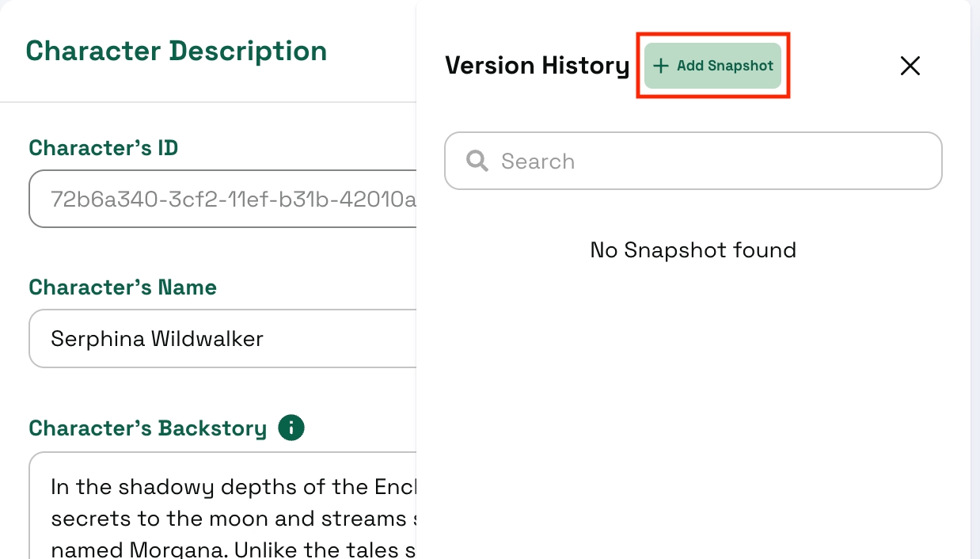Click the Character's Name label
Image resolution: width=980 pixels, height=559 pixels.
pyautogui.click(x=123, y=287)
